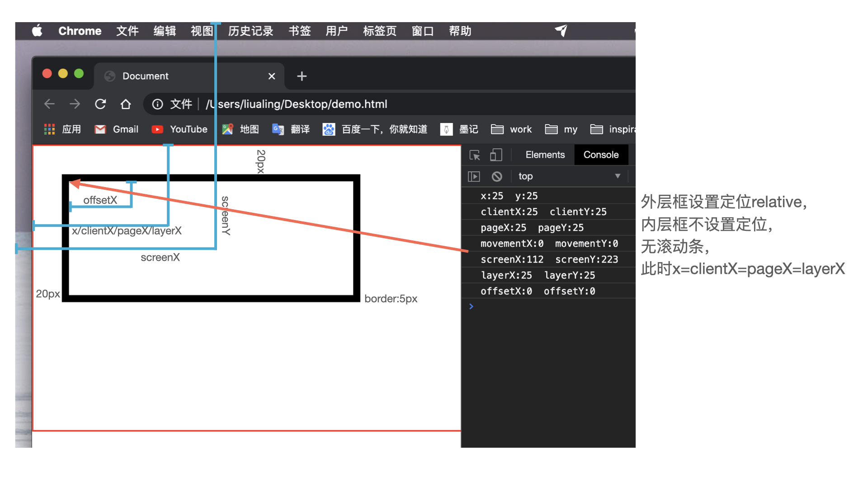Click the 地图 Maps bookmark icon
The image size is (868, 488).
227,129
